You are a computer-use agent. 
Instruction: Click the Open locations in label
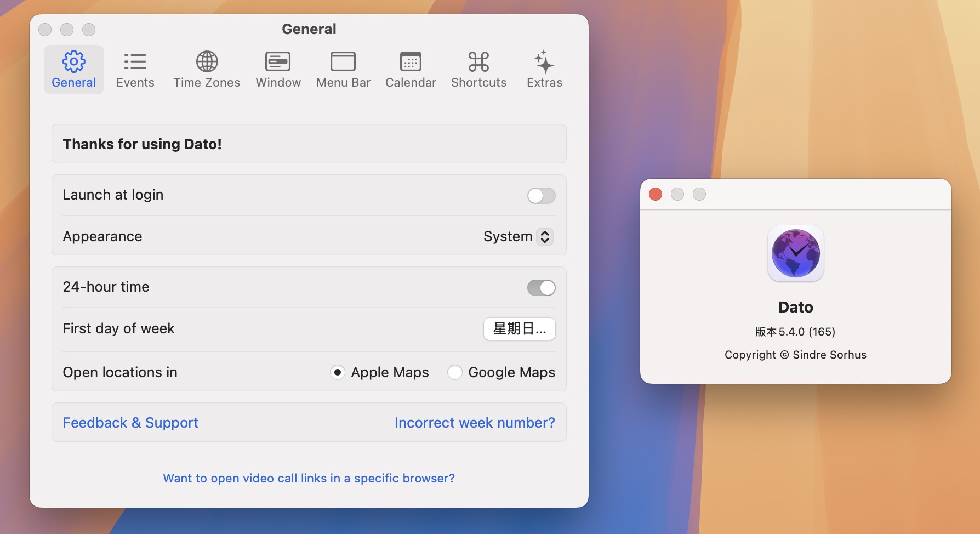(120, 372)
